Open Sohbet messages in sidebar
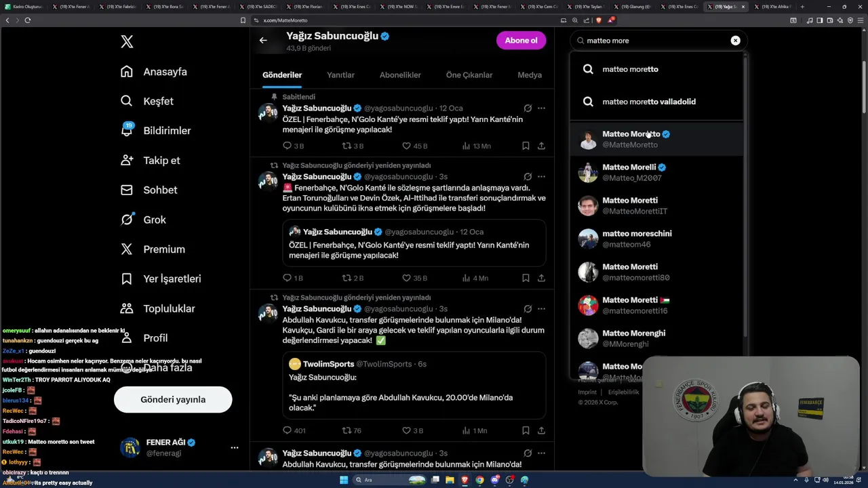868x488 pixels. pyautogui.click(x=149, y=190)
